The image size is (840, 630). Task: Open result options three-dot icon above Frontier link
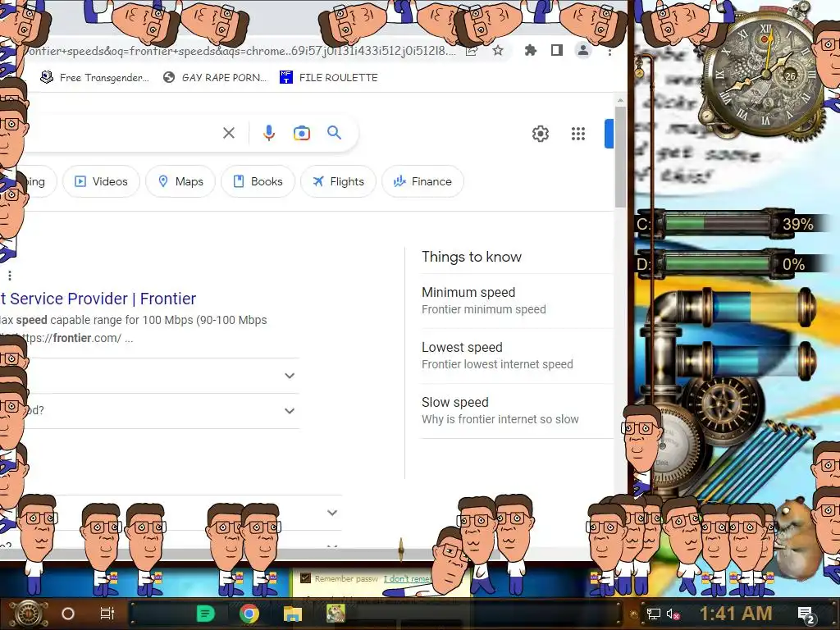[10, 276]
